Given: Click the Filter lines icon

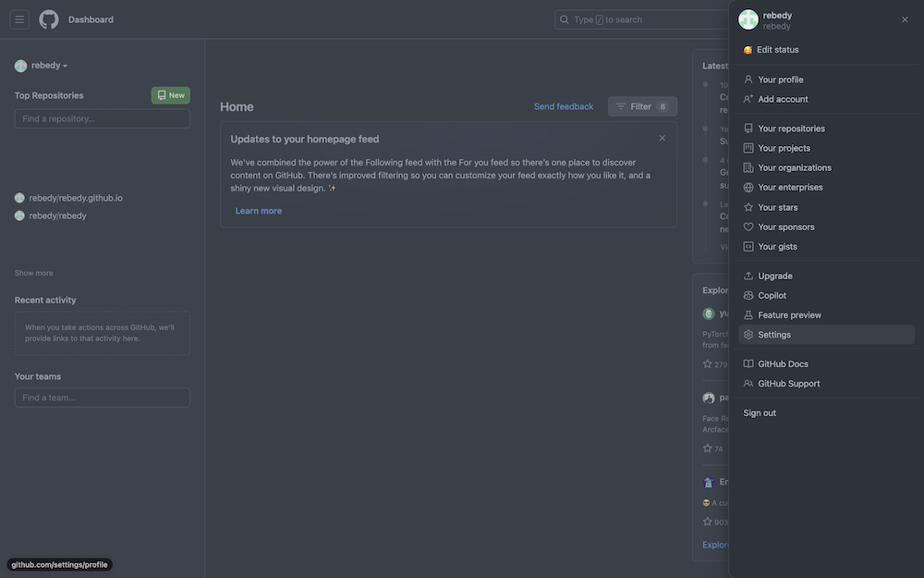Looking at the screenshot, I should coord(621,106).
